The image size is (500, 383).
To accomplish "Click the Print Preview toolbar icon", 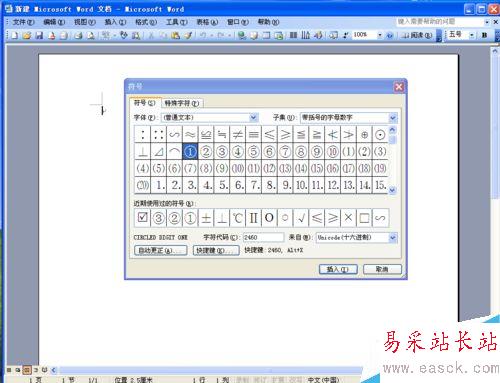I will [91, 35].
